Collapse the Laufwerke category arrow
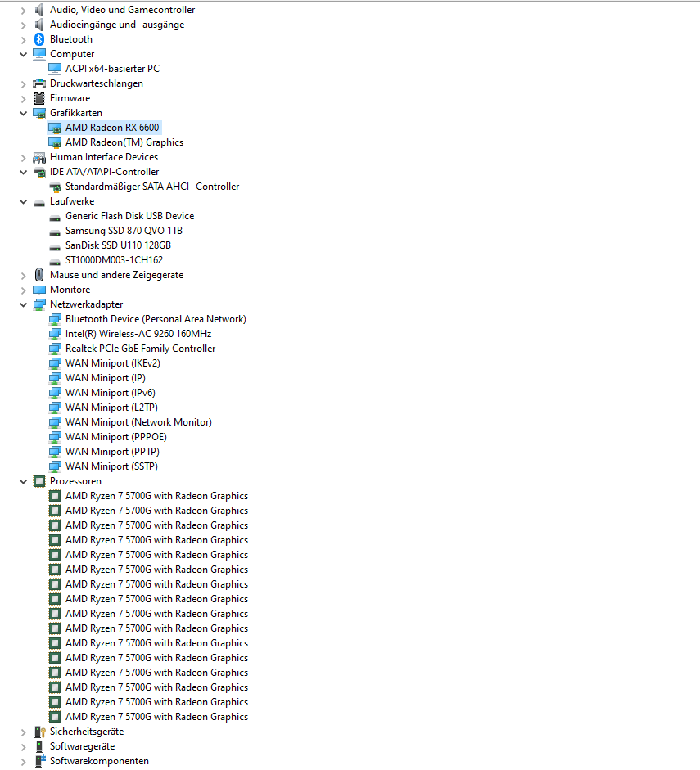This screenshot has width=700, height=770. pos(23,201)
